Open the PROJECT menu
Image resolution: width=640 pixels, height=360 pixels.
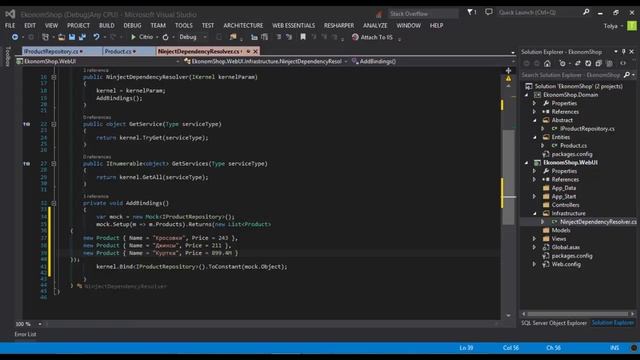[78, 25]
